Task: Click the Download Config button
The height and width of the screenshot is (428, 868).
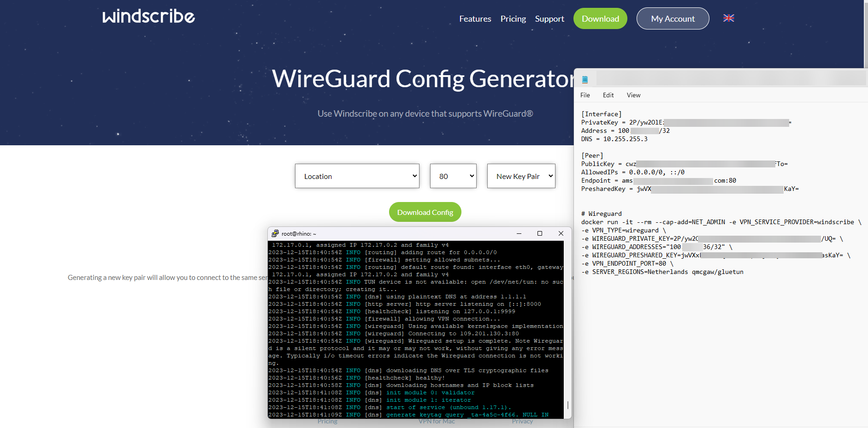Action: (425, 212)
